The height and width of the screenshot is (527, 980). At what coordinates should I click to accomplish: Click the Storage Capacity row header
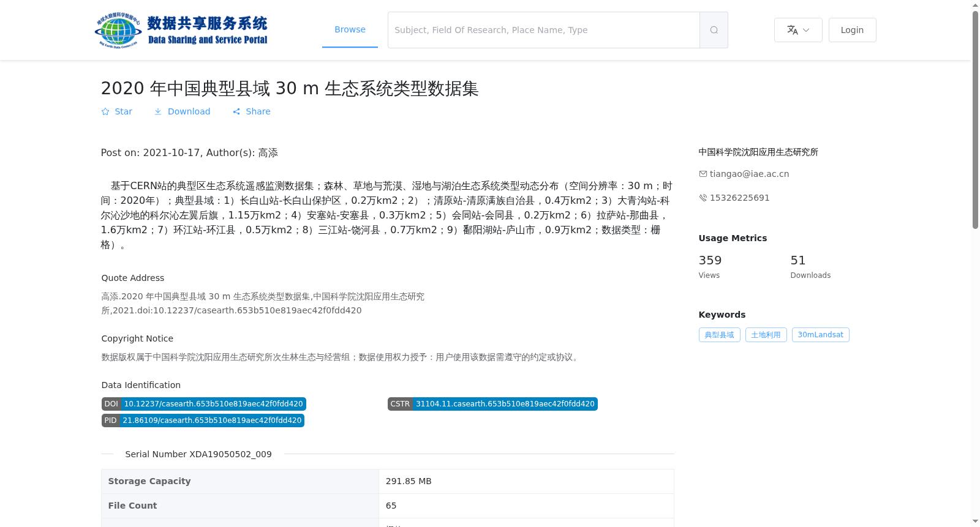pyautogui.click(x=240, y=481)
